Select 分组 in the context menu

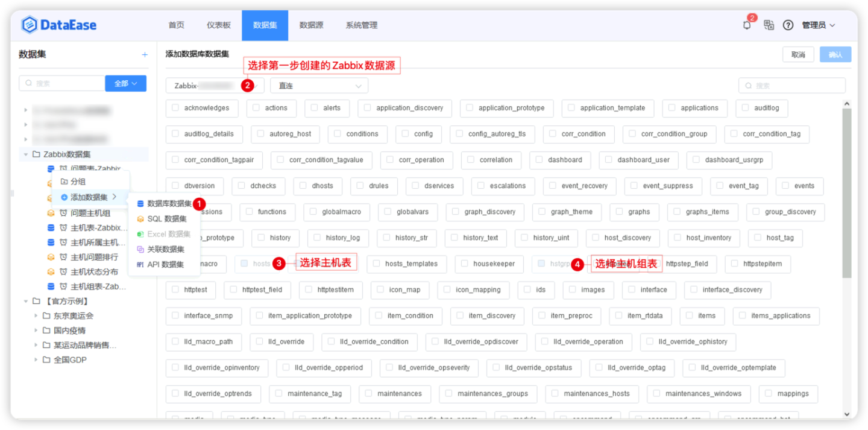[90, 182]
